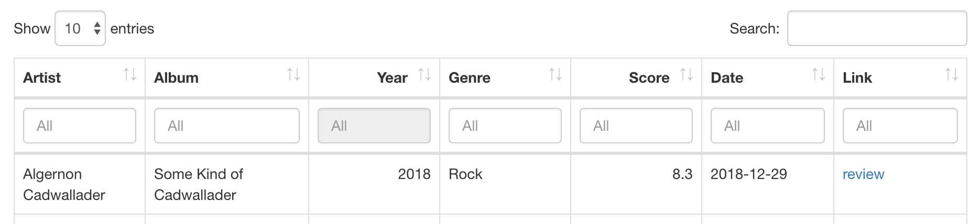The width and height of the screenshot is (980, 224).
Task: Click the Score column header label
Action: (x=649, y=78)
